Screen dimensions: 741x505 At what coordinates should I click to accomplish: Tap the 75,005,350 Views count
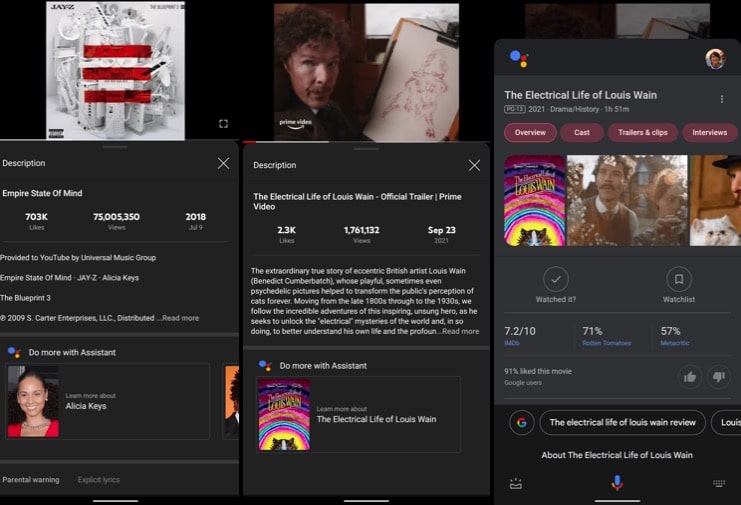[x=116, y=221]
